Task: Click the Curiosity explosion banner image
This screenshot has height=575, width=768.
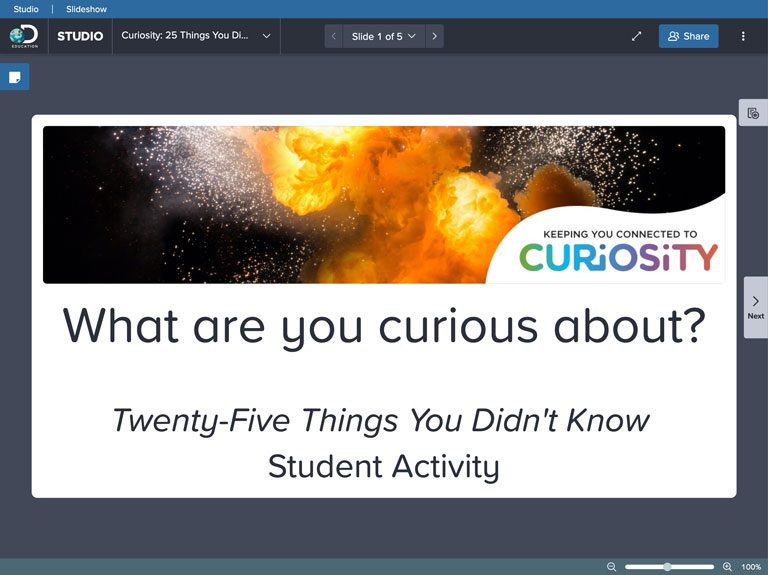Action: point(384,205)
